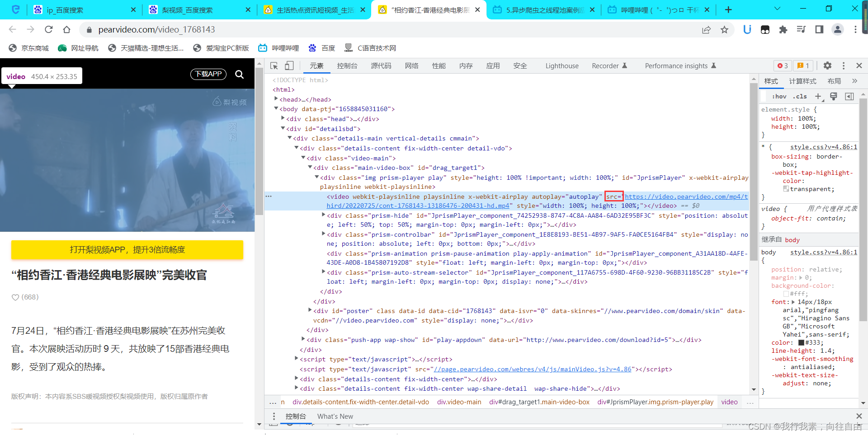Click the blue U extension icon
The width and height of the screenshot is (868, 435).
click(x=747, y=30)
